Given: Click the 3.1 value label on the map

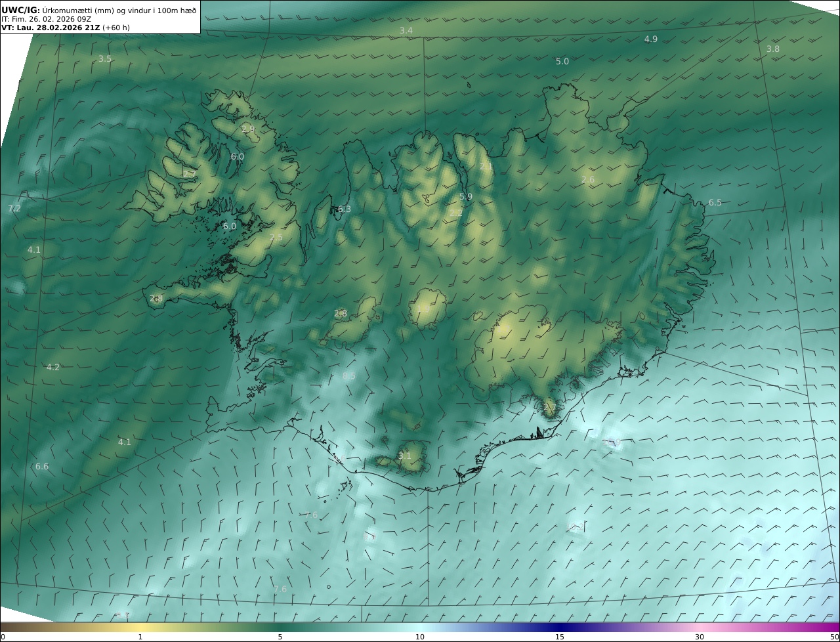Looking at the screenshot, I should (405, 456).
